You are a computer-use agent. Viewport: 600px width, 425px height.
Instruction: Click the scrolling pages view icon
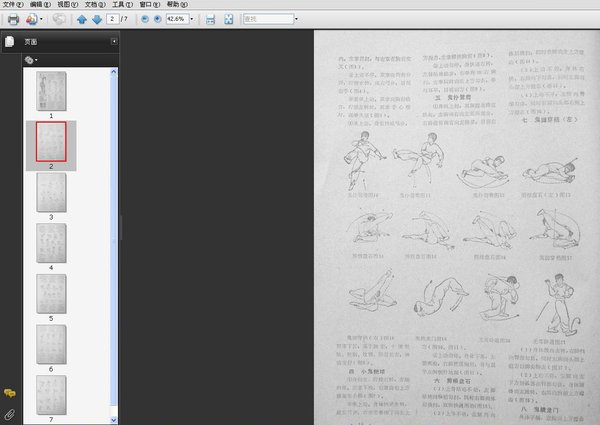210,19
